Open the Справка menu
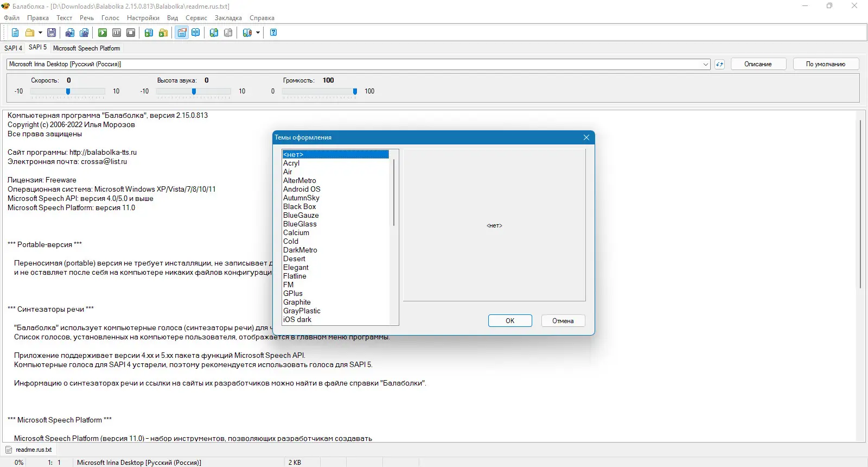868x467 pixels. [262, 18]
